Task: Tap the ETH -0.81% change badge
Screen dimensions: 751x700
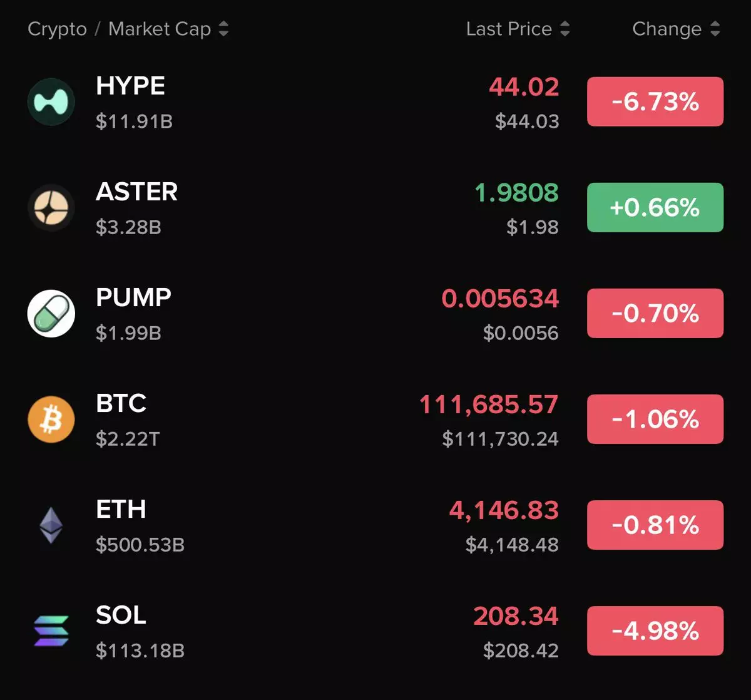Action: coord(655,525)
